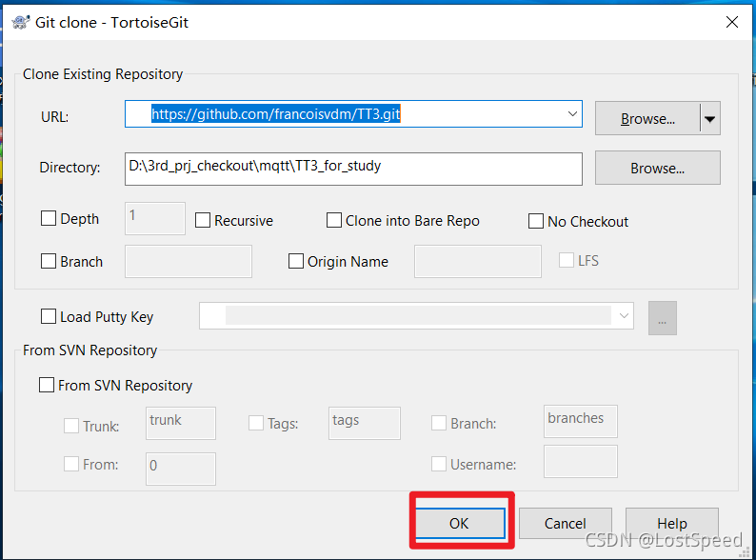The height and width of the screenshot is (560, 756).
Task: Click the Username text field
Action: [x=581, y=462]
